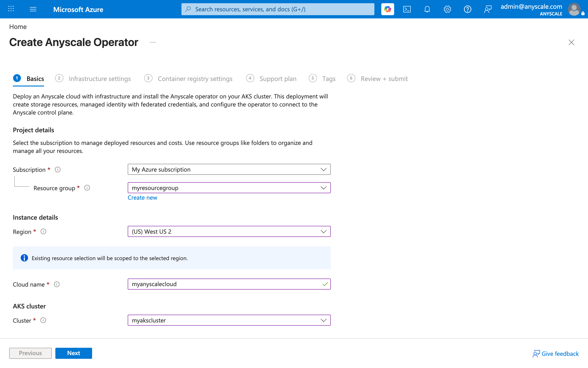This screenshot has height=368, width=588.
Task: Launch Copilot from the top bar
Action: pyautogui.click(x=387, y=9)
